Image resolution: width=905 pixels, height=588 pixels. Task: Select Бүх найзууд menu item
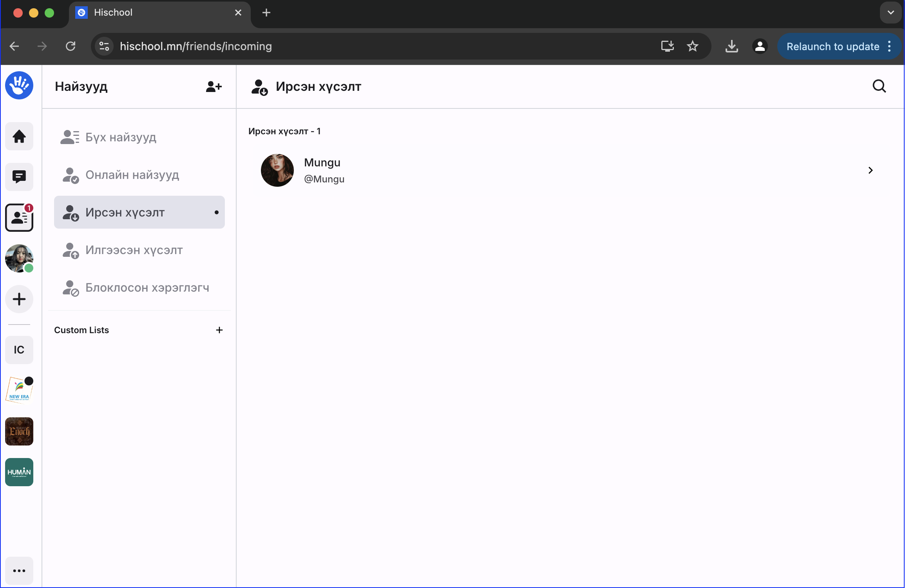coord(121,137)
